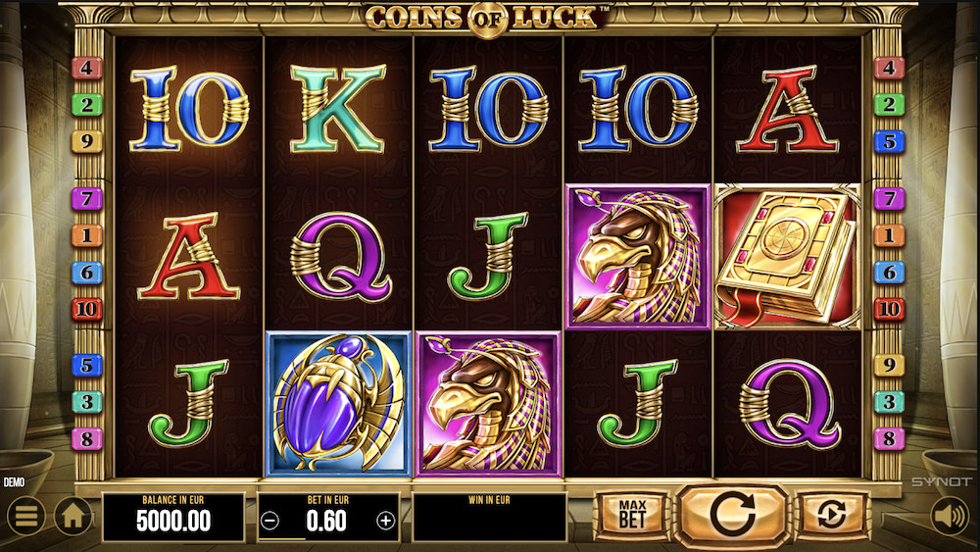The image size is (980, 552).
Task: Decrease bet with minus button
Action: point(269,520)
